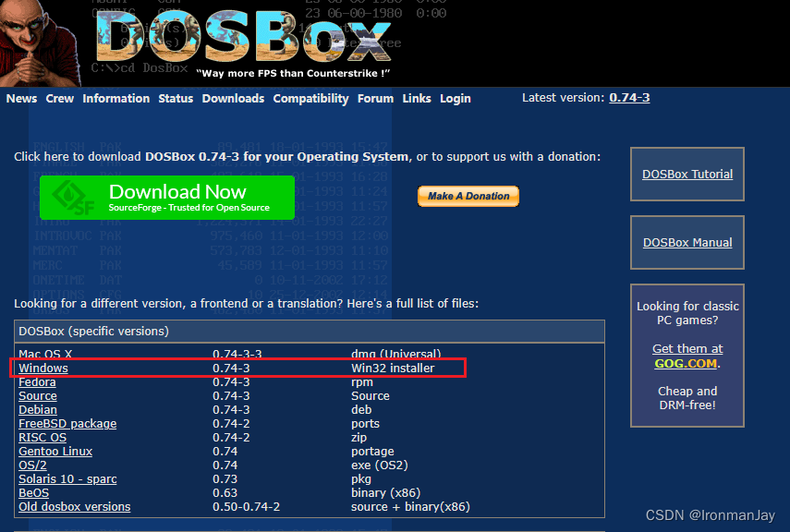The width and height of the screenshot is (790, 532).
Task: Open the OS/2 download link
Action: coord(32,465)
